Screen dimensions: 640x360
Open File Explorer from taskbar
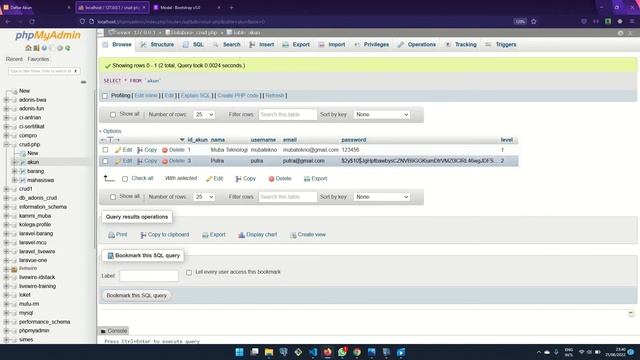click(x=269, y=352)
